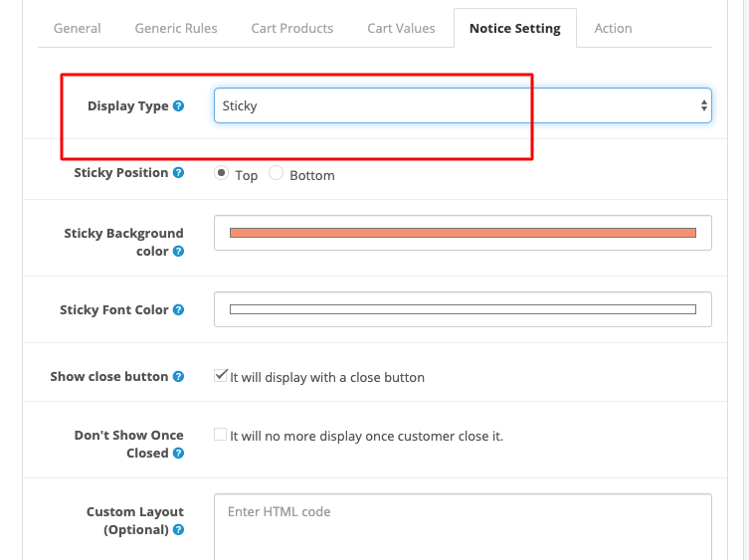Select the Top sticky position radio
This screenshot has width=749, height=560.
(x=221, y=173)
